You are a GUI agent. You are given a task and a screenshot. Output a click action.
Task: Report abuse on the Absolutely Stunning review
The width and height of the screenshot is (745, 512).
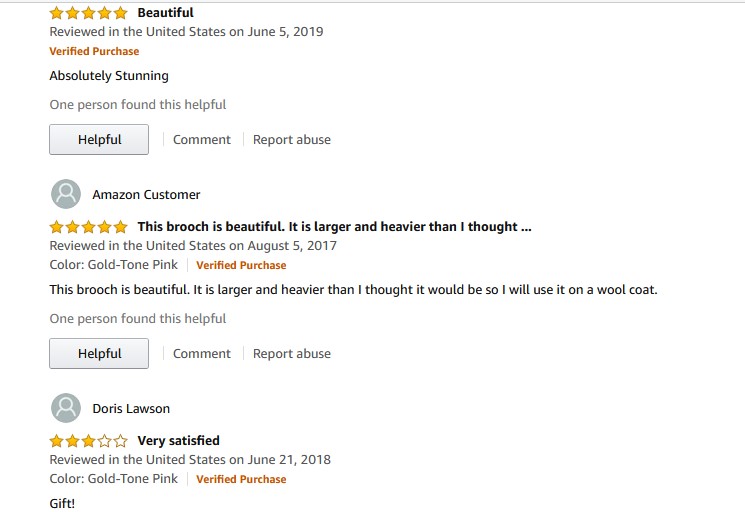click(291, 140)
